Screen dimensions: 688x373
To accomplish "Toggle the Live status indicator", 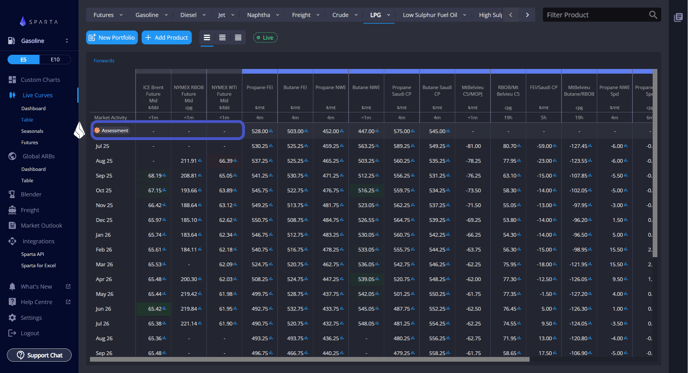I will (265, 38).
